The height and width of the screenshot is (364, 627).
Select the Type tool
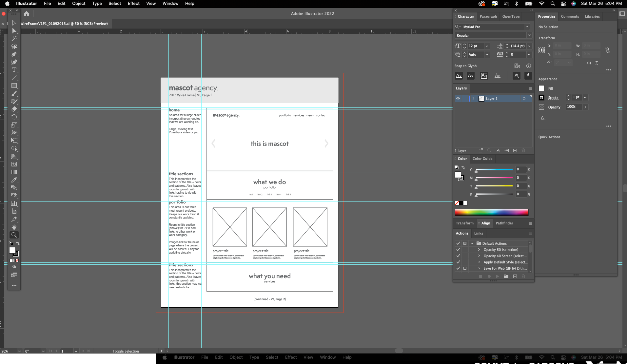(x=14, y=70)
